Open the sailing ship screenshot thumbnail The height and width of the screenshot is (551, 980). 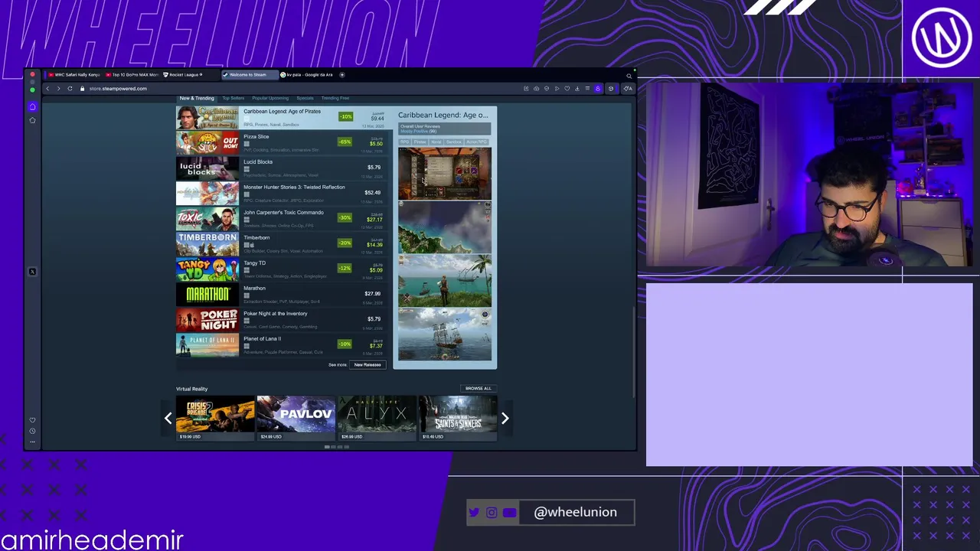(x=445, y=334)
